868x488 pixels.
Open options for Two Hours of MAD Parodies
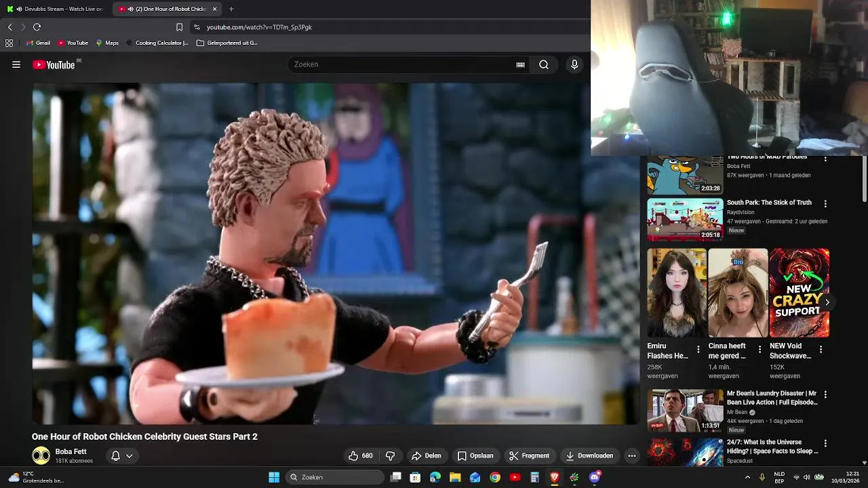click(825, 159)
